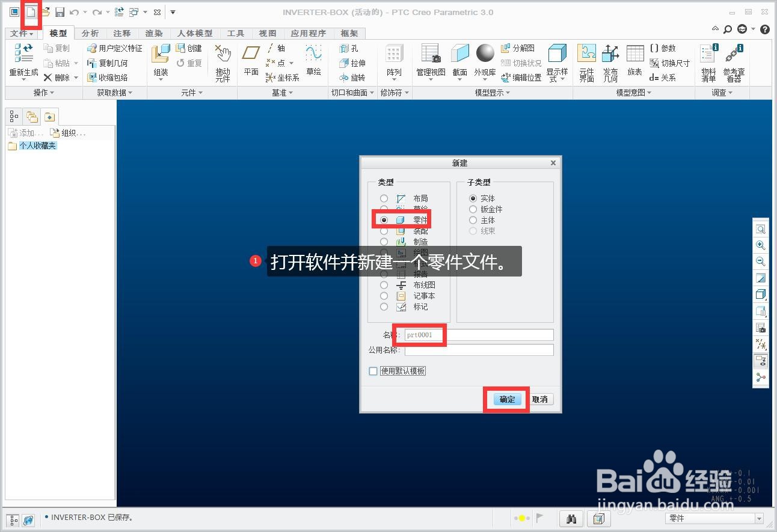The image size is (777, 532).
Task: Select the 记事本 notebook type radio button
Action: pos(384,296)
